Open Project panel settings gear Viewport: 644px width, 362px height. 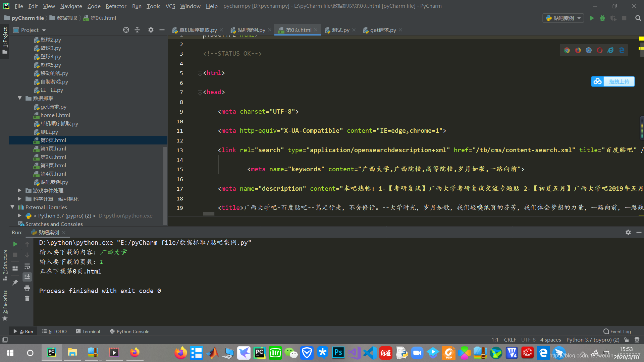[x=151, y=30]
